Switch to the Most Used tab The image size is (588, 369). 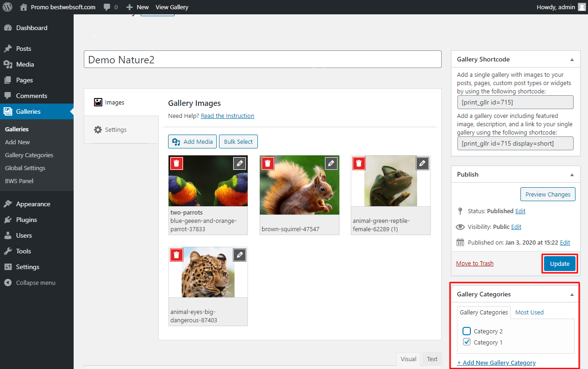[529, 313]
